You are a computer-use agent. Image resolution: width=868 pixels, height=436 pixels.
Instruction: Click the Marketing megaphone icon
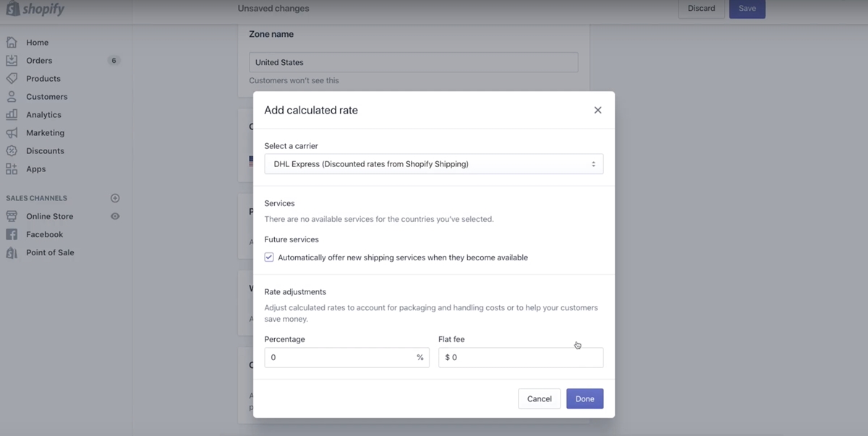point(12,133)
